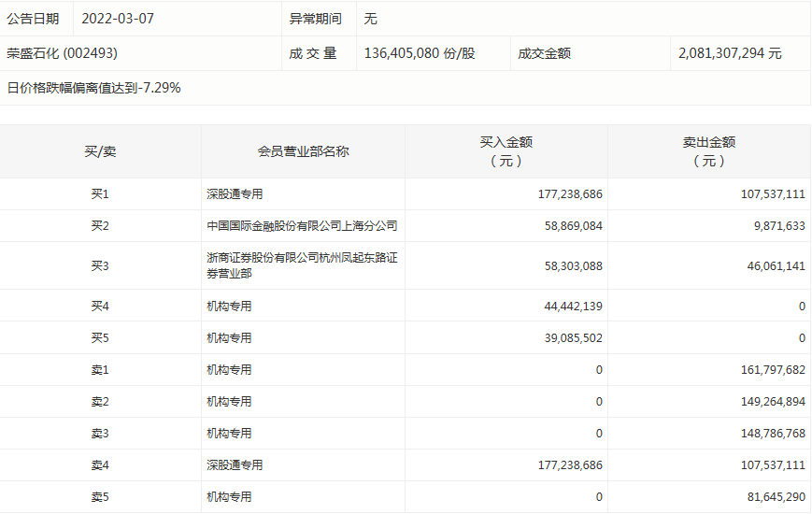Sort by the 买入金额 column header

tap(506, 151)
